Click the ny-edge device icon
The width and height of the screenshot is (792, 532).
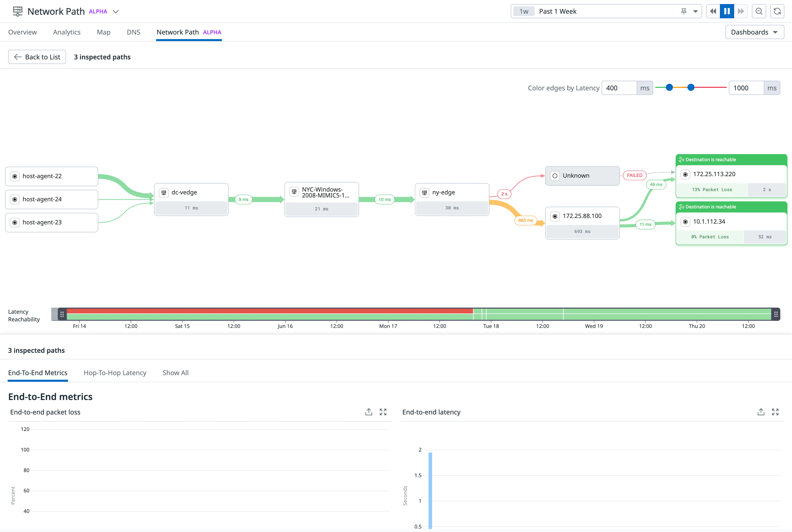[x=424, y=192]
